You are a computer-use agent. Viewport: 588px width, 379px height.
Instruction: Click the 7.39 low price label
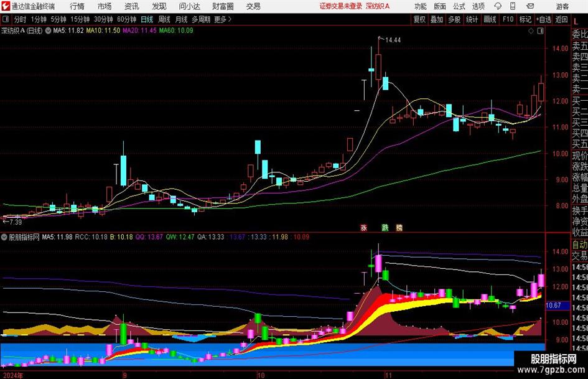[16, 222]
